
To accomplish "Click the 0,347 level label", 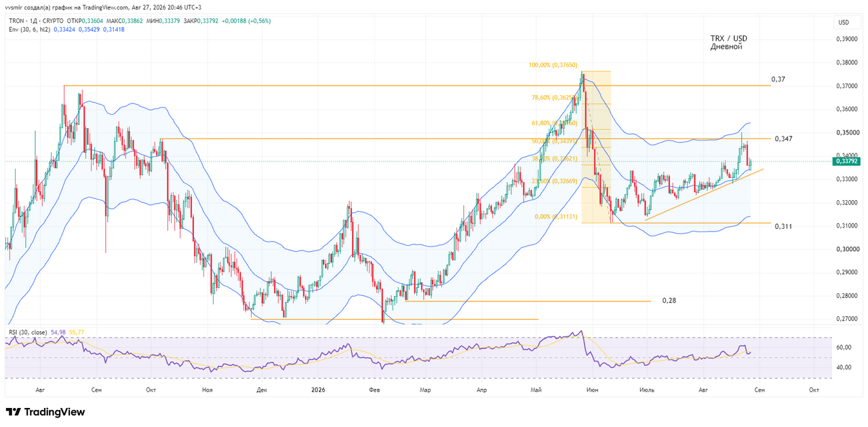I will (783, 138).
